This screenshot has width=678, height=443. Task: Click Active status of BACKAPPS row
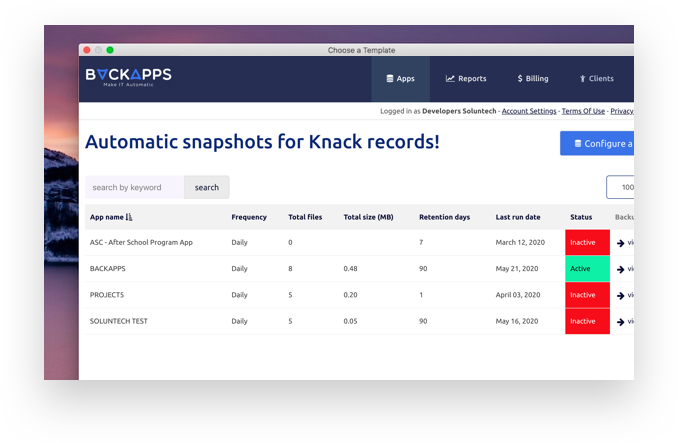(x=587, y=269)
